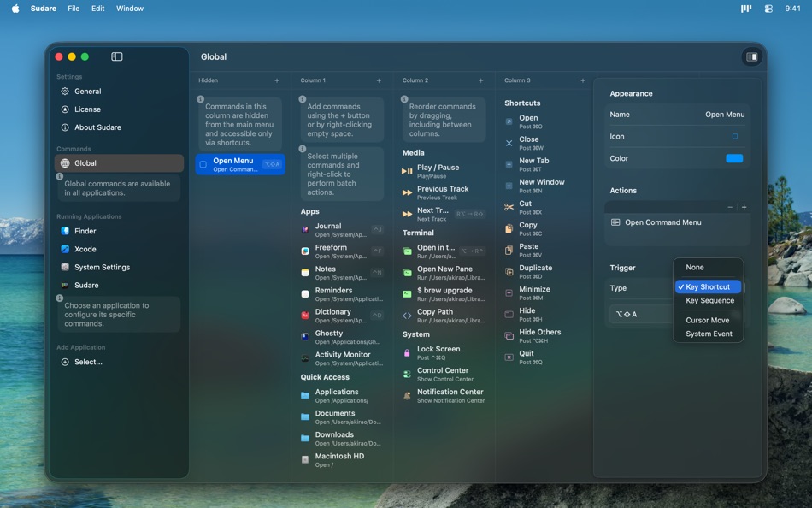This screenshot has height=508, width=812.
Task: Open the License sidebar item
Action: 119,109
